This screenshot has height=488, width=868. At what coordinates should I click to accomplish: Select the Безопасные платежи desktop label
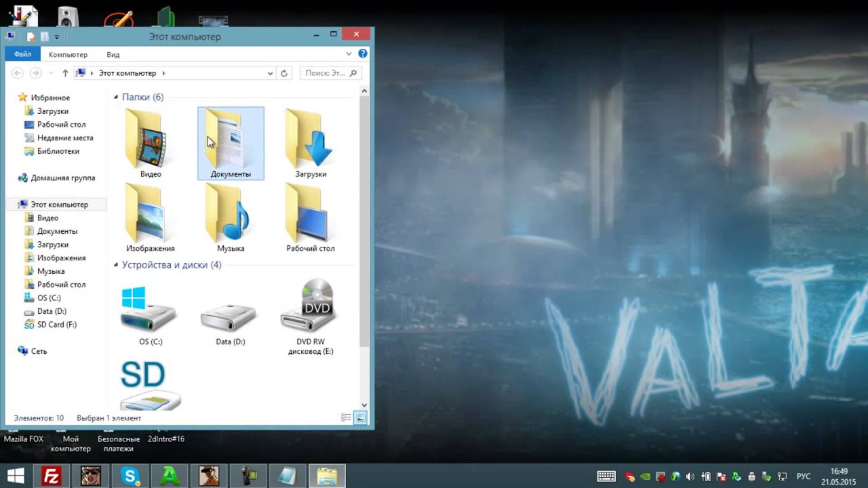(119, 444)
